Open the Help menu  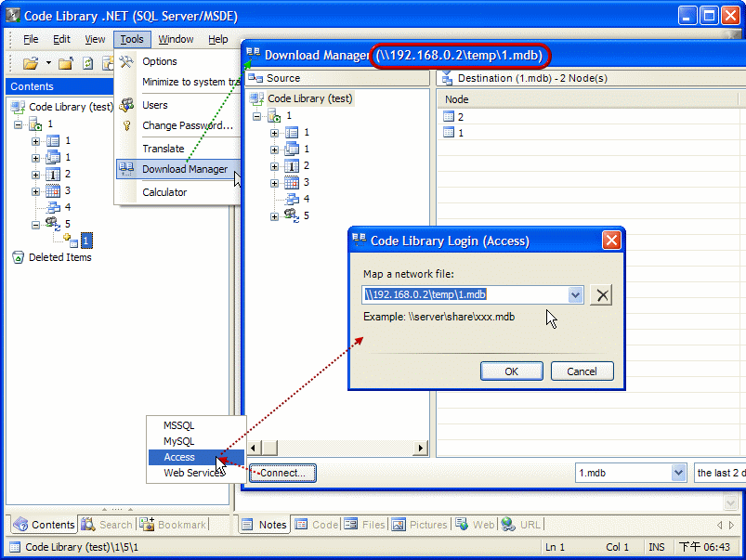coord(218,39)
